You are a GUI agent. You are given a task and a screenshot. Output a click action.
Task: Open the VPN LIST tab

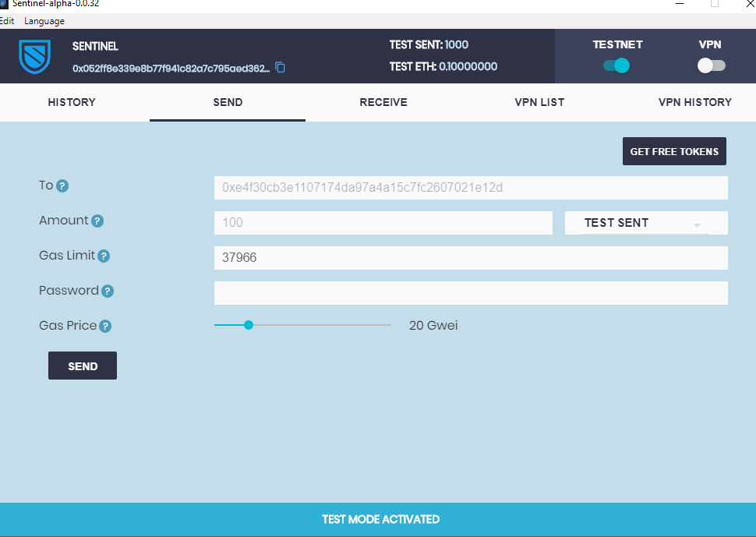point(539,102)
